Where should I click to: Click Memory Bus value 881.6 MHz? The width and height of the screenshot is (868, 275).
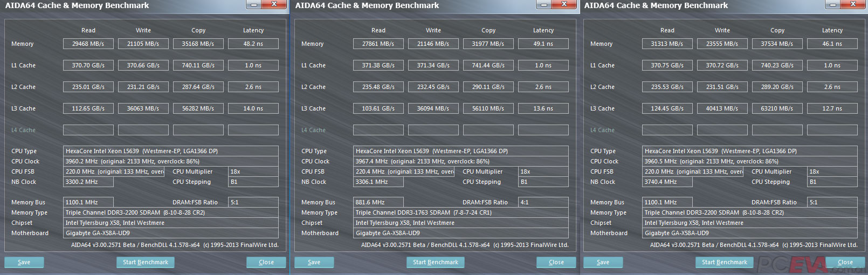[378, 202]
